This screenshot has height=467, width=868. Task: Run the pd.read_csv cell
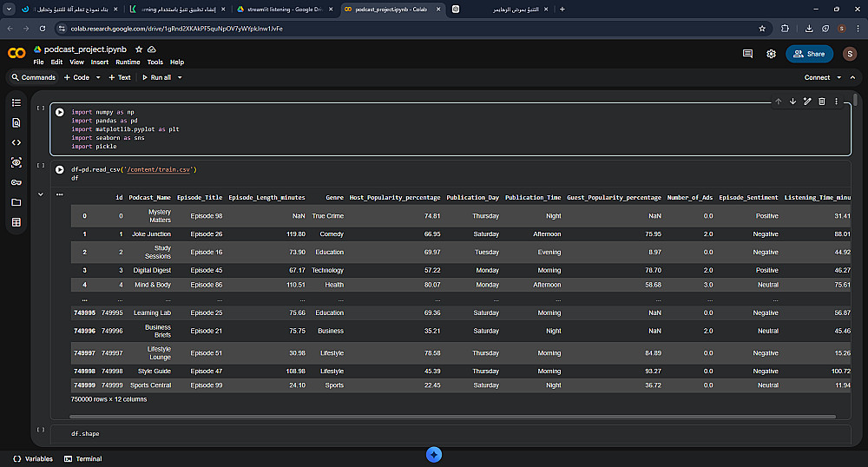click(60, 170)
